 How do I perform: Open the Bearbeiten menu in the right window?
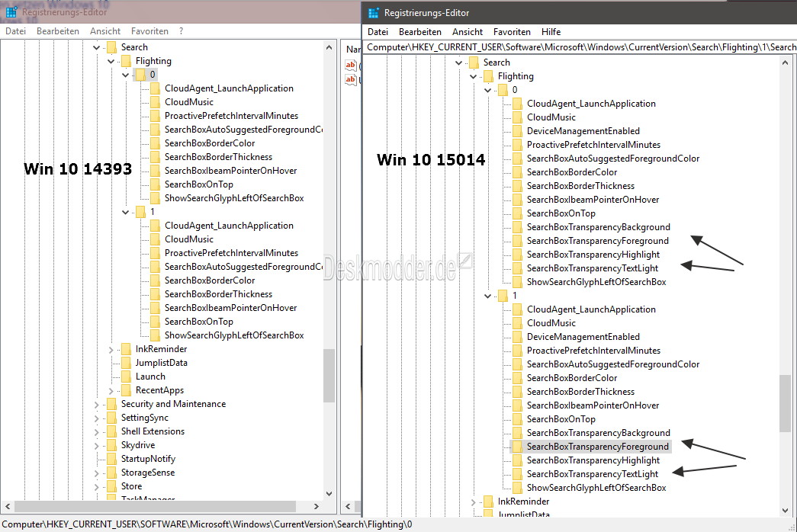click(419, 31)
